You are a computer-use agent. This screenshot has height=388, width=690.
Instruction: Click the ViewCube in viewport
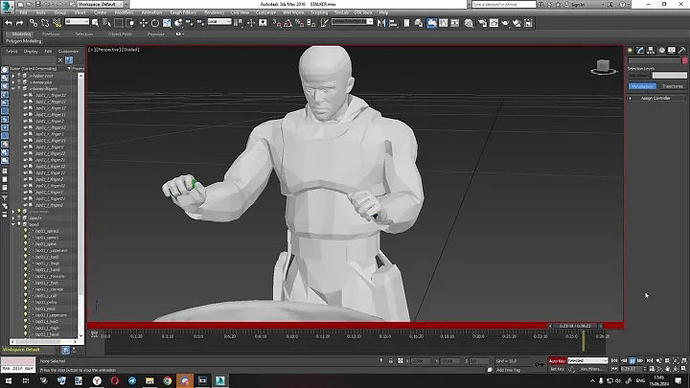[603, 67]
